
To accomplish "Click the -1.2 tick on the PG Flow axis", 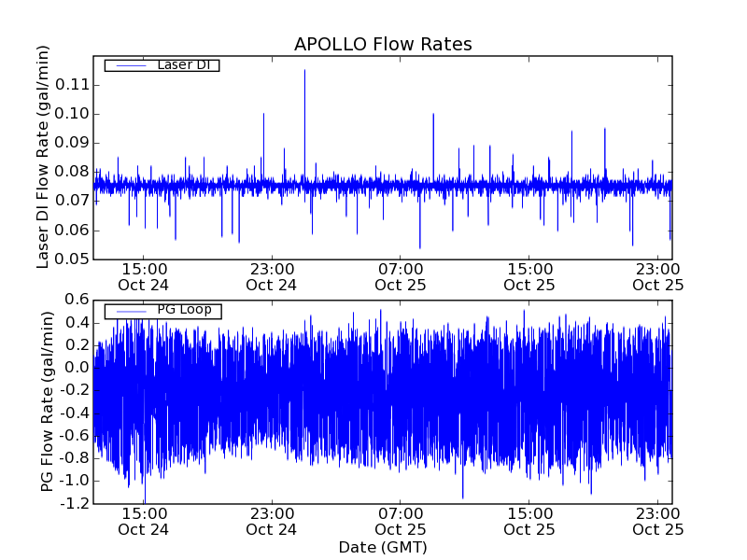I will coord(75,503).
